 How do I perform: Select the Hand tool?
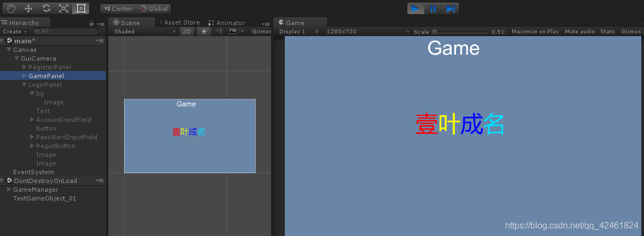click(11, 8)
